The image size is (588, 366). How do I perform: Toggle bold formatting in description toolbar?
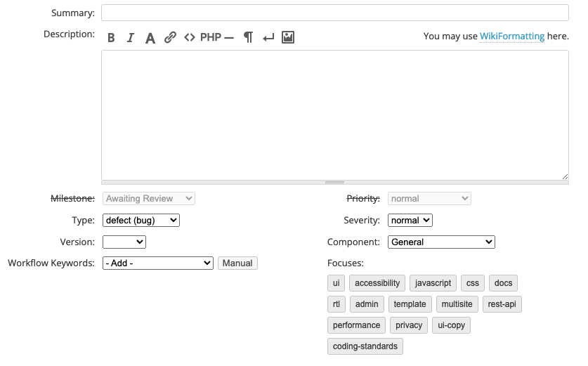[x=111, y=38]
